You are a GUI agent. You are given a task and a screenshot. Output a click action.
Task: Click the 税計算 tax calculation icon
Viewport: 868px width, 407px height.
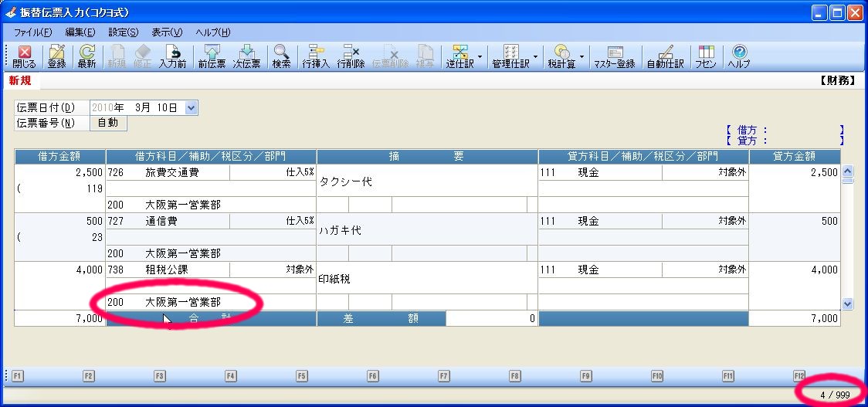[561, 56]
